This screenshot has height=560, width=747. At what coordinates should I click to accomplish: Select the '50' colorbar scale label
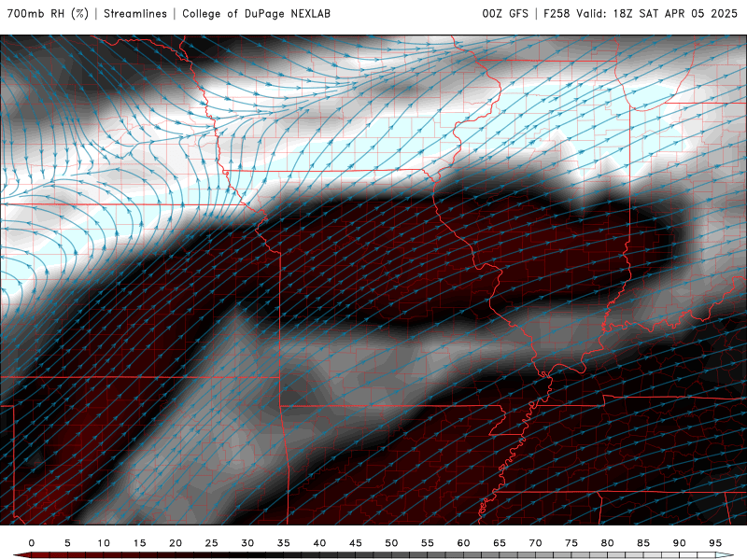click(x=391, y=543)
